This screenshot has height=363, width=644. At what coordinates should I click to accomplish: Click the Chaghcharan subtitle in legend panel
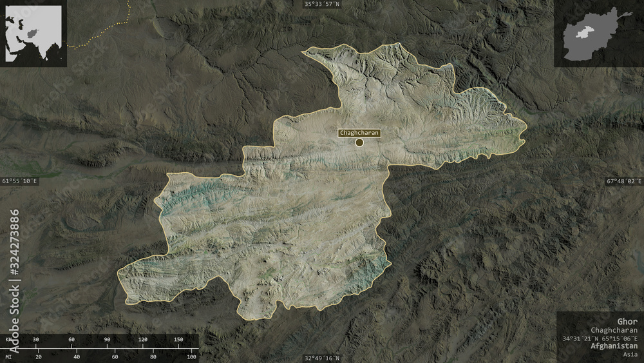(x=614, y=330)
